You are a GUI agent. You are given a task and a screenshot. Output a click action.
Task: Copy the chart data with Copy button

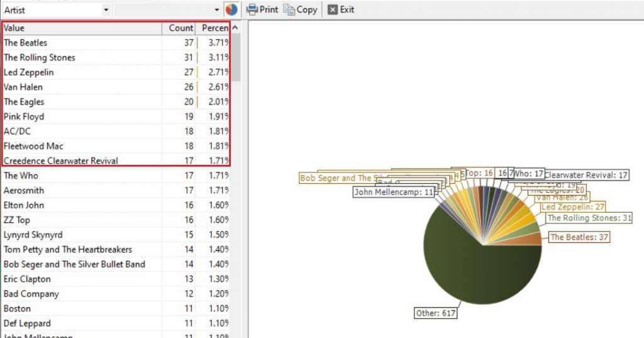pyautogui.click(x=300, y=9)
